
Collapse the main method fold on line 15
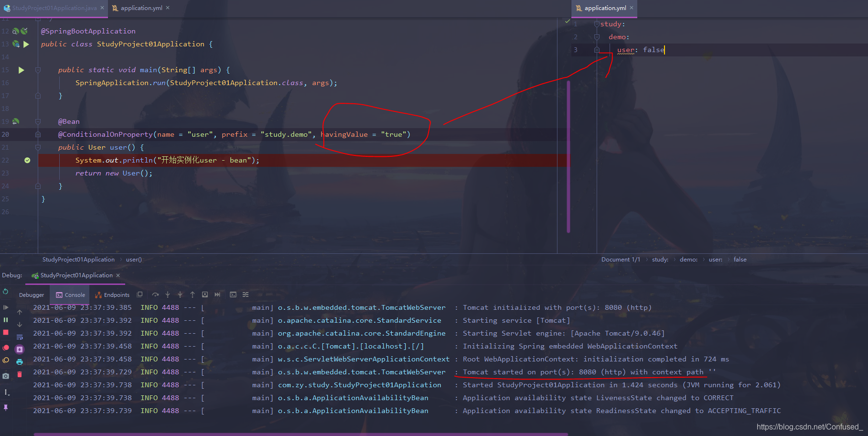(x=38, y=70)
